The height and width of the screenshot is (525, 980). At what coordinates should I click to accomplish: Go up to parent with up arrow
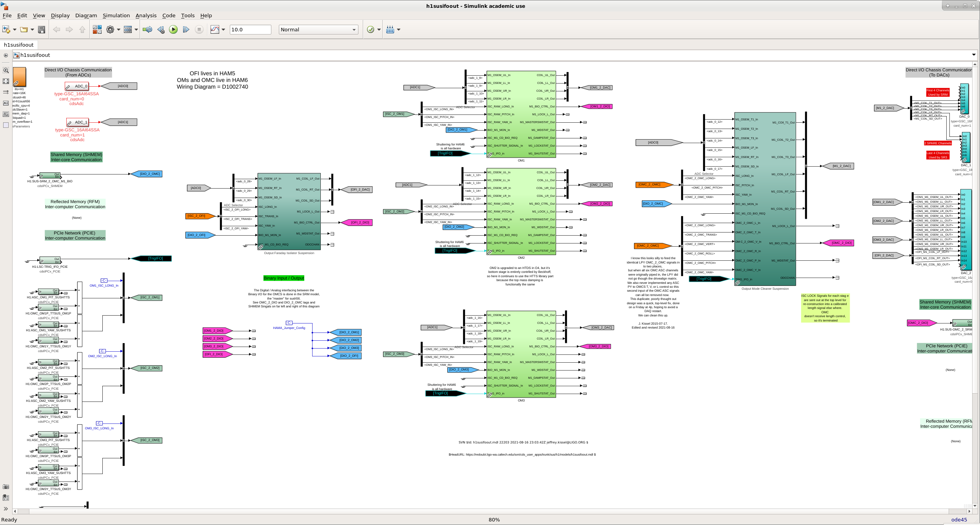[82, 29]
